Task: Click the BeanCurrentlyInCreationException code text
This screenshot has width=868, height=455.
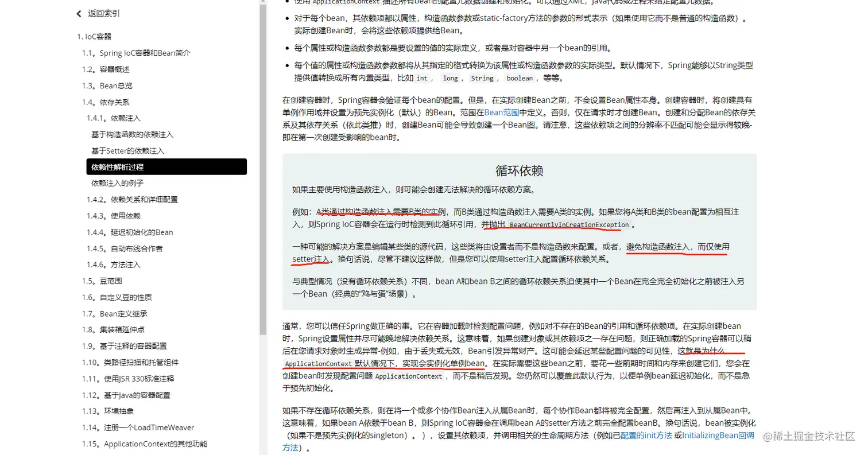Action: 569,225
